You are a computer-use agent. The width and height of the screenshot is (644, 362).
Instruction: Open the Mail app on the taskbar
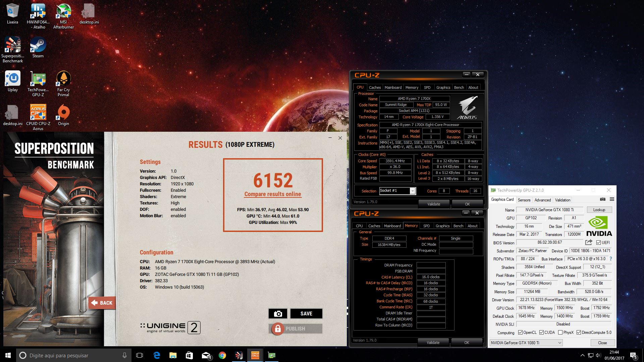pyautogui.click(x=206, y=355)
